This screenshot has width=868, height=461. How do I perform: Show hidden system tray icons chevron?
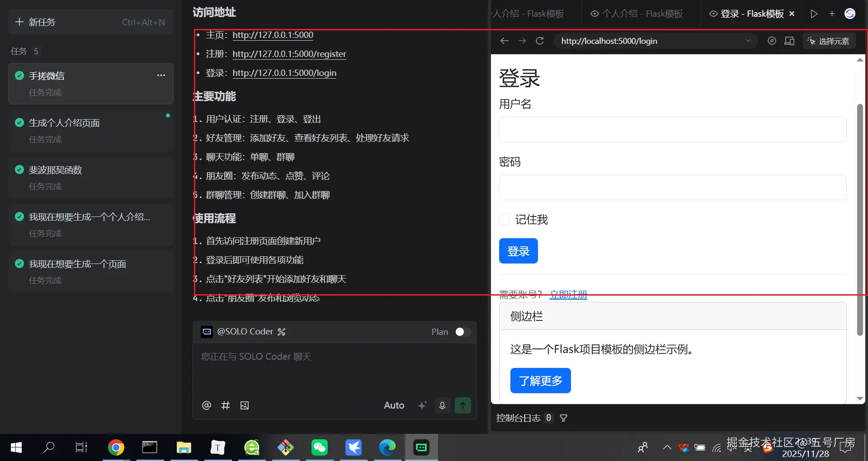coord(667,447)
